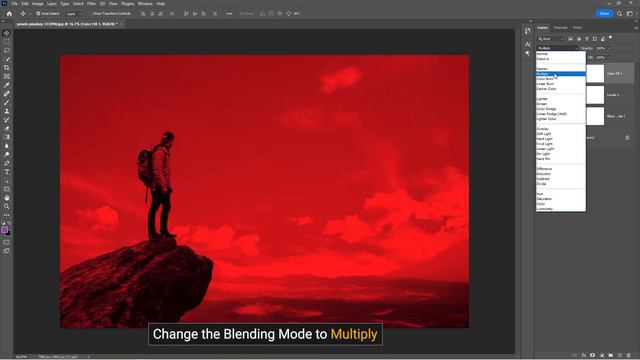The image size is (640, 360).
Task: Select the Eyedropper tool
Action: click(x=7, y=85)
